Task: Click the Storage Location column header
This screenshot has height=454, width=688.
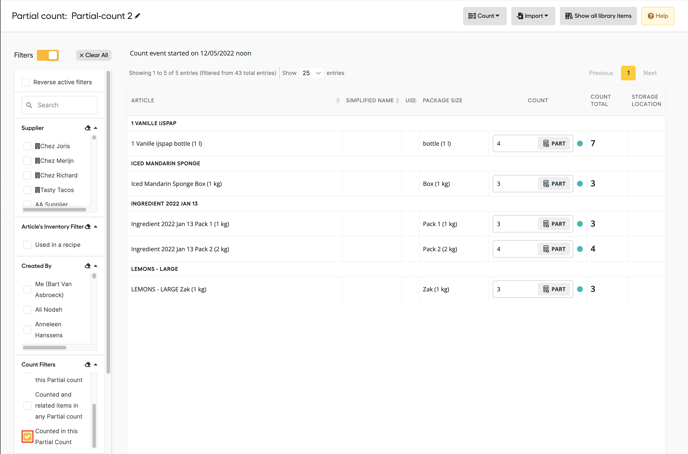Action: click(646, 100)
